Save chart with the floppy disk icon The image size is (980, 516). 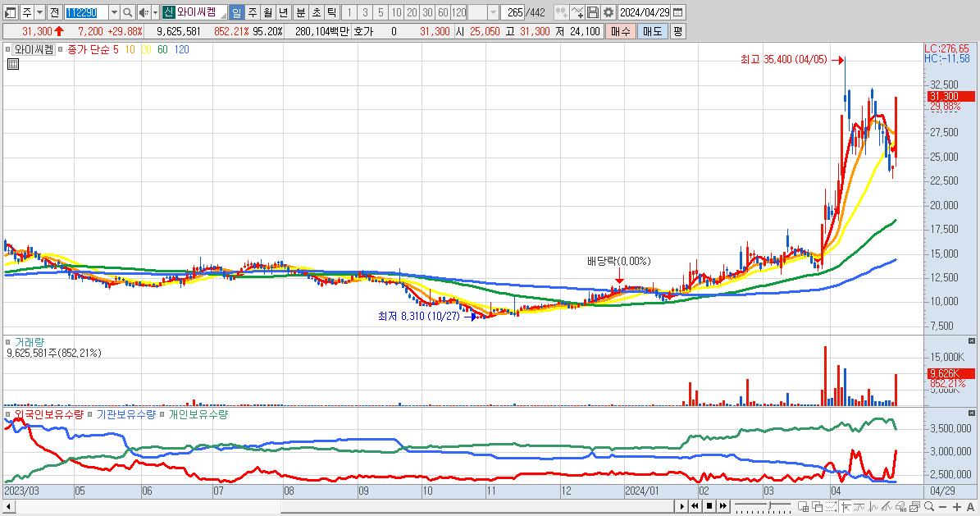pyautogui.click(x=593, y=12)
